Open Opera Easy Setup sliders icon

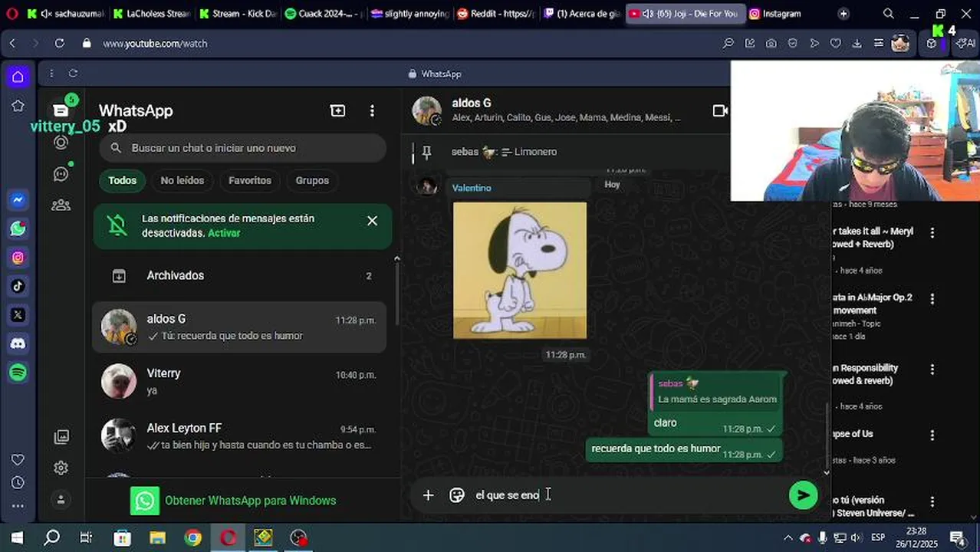tap(878, 44)
